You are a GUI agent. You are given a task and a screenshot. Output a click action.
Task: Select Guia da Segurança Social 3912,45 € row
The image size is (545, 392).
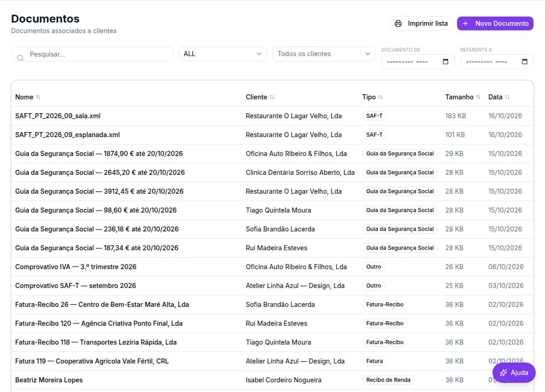pyautogui.click(x=272, y=191)
